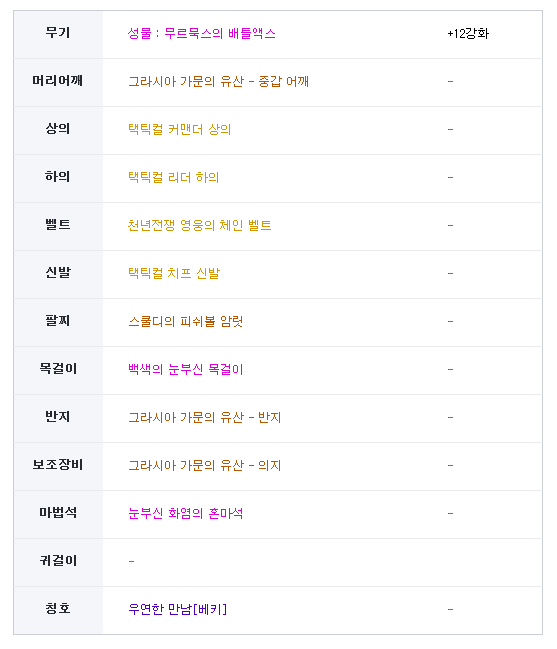Select 그라시아 가문의 유산 - 중갑 어깨 item
The height and width of the screenshot is (649, 557).
pyautogui.click(x=218, y=82)
